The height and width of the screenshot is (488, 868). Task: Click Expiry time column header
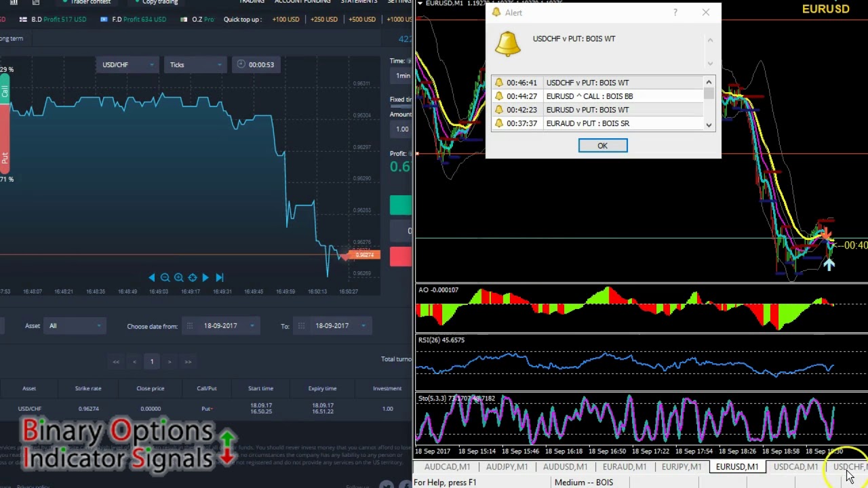pyautogui.click(x=322, y=388)
